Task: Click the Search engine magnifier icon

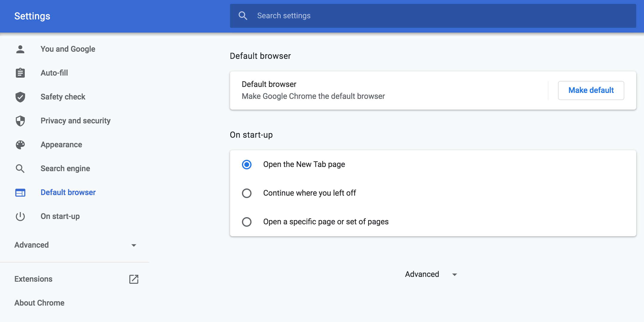Action: click(x=20, y=168)
